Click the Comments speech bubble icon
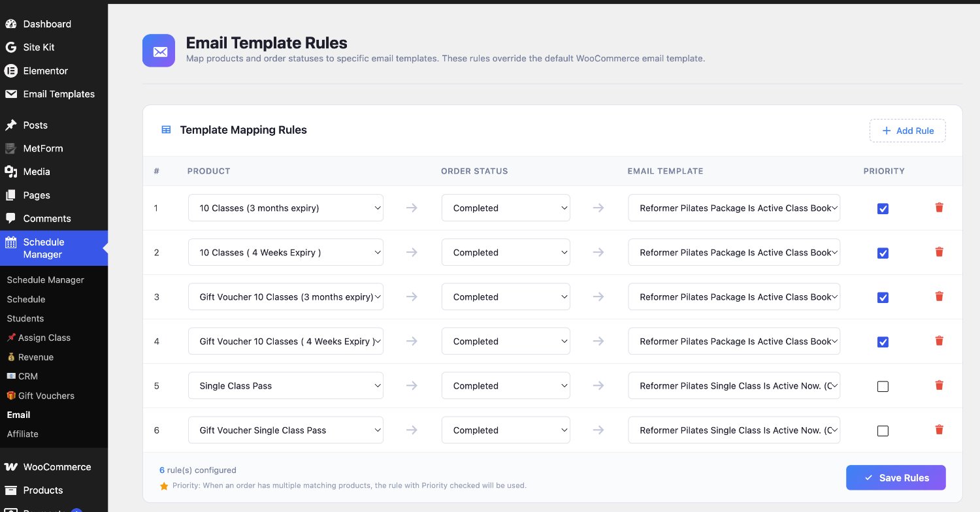The width and height of the screenshot is (980, 512). point(10,219)
